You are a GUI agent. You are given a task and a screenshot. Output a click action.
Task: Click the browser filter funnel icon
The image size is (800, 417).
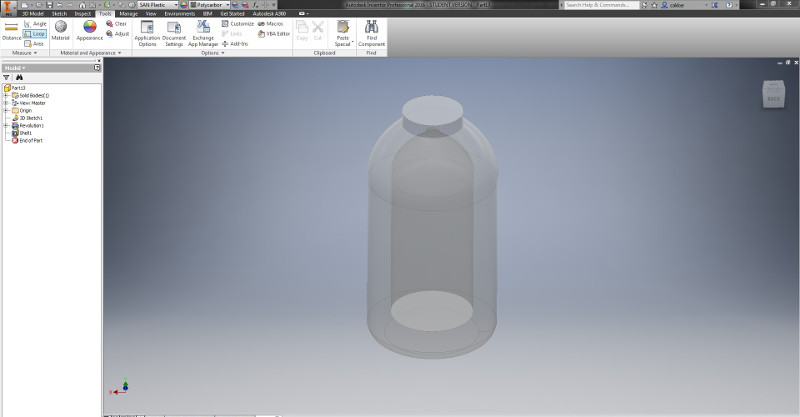(x=7, y=78)
